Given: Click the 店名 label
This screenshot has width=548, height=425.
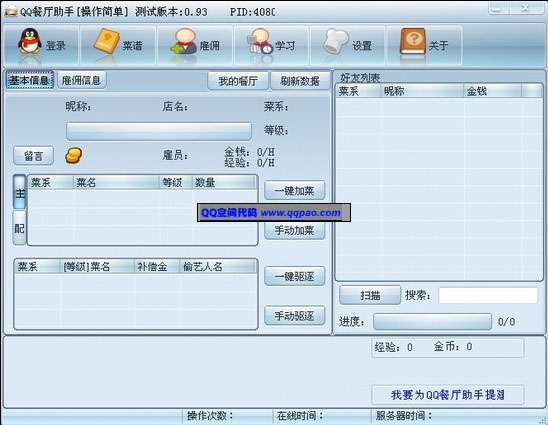Looking at the screenshot, I should point(175,106).
